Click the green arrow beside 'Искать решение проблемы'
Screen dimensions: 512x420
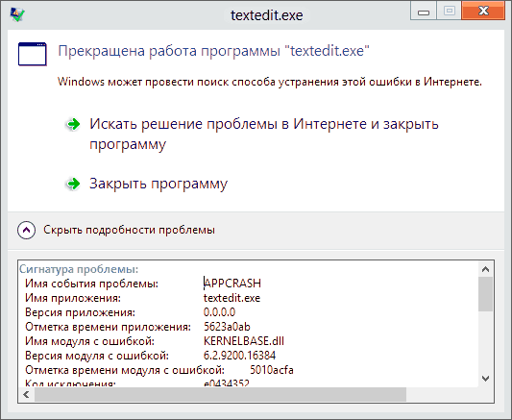coord(73,124)
